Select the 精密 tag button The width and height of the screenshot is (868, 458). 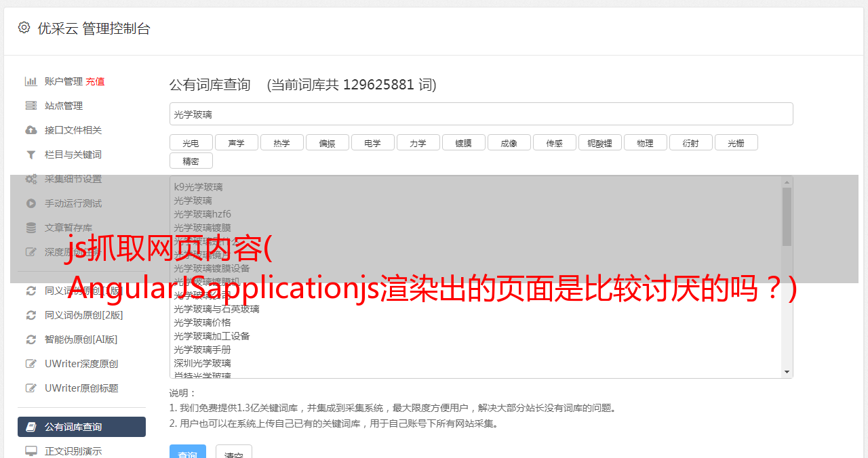pos(191,161)
